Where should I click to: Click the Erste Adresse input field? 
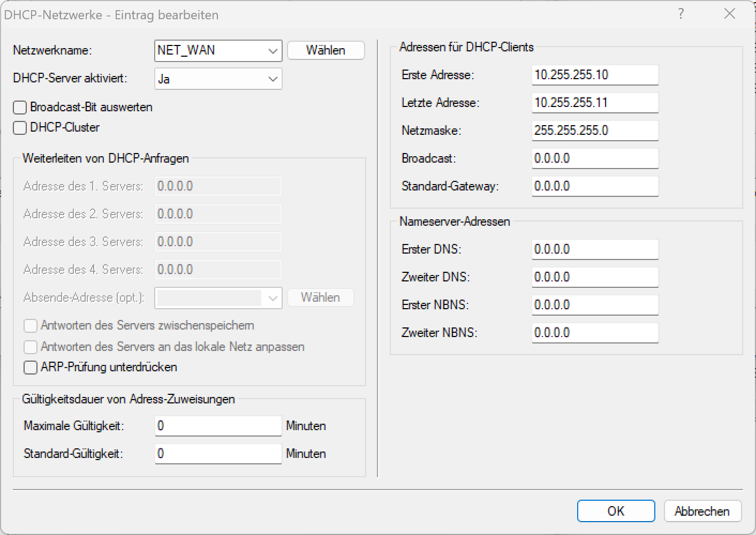tap(594, 75)
